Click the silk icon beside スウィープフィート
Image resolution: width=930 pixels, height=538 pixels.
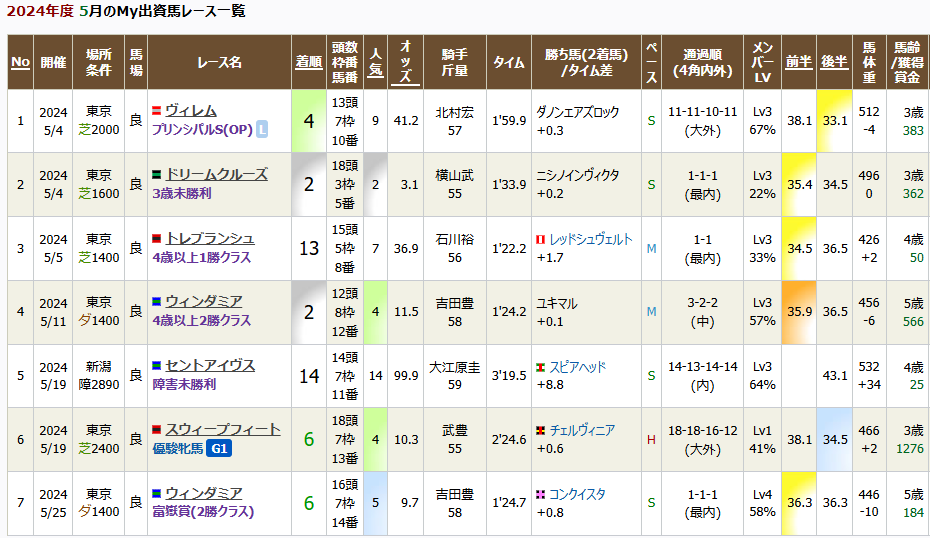coord(156,430)
